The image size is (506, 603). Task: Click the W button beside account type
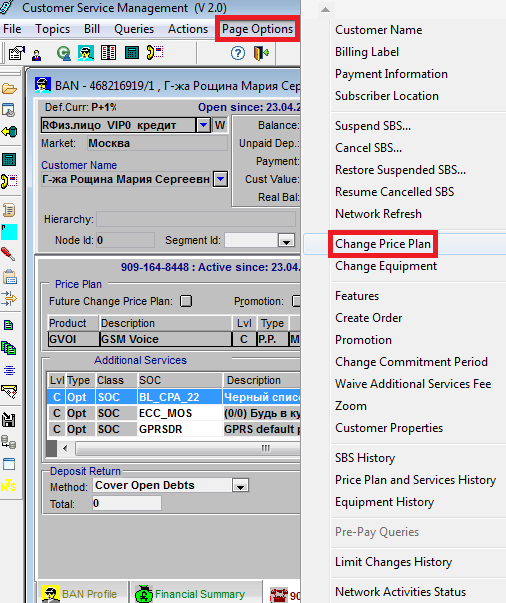[220, 125]
